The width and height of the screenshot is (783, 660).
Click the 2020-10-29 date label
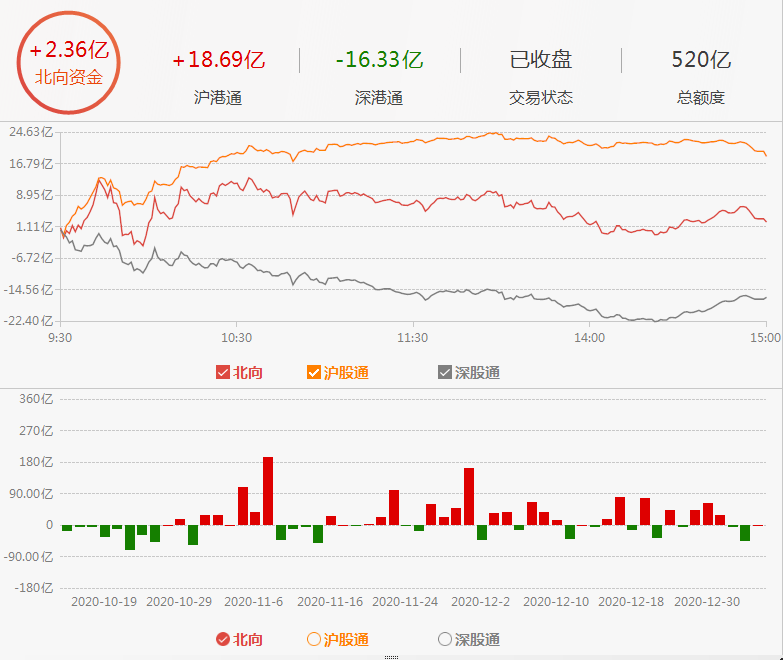(x=179, y=602)
